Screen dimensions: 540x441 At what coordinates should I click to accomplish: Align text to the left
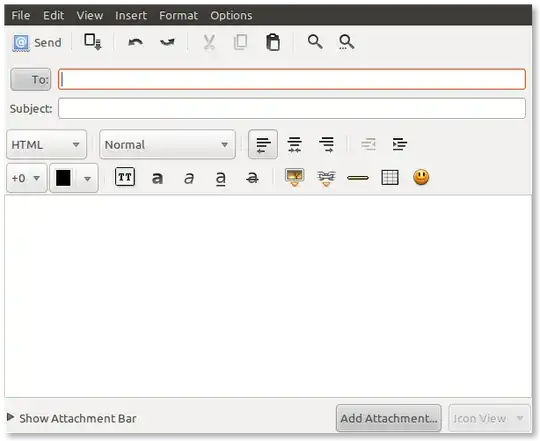click(263, 144)
